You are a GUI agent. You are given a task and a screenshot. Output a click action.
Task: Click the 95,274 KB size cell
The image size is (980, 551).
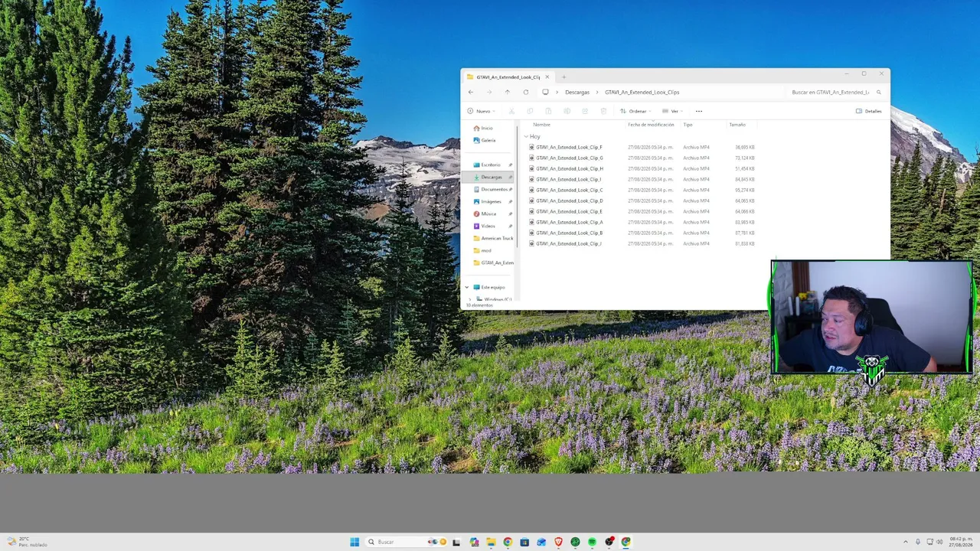click(x=745, y=190)
